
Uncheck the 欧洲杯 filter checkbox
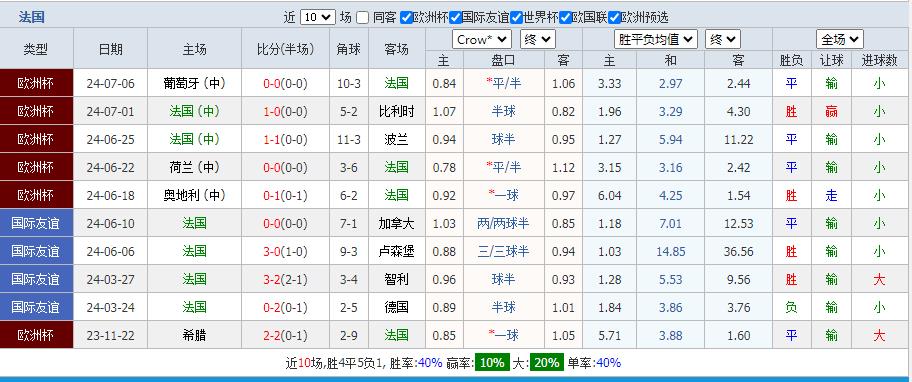tap(407, 17)
